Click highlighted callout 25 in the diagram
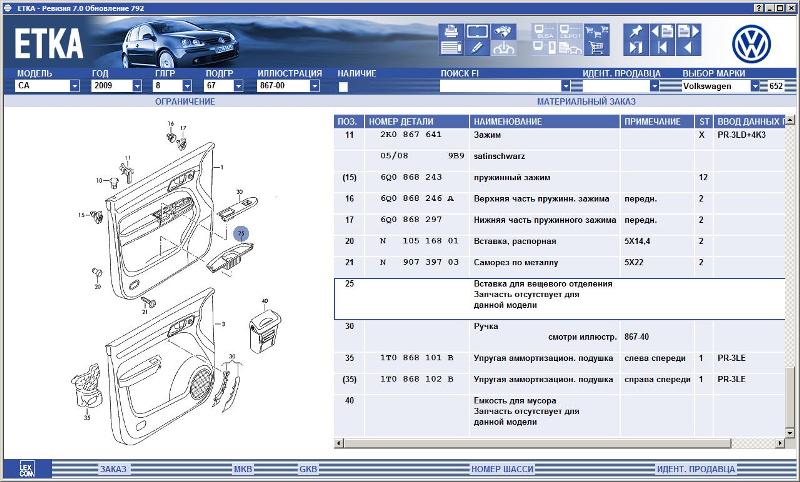This screenshot has width=800, height=482. (241, 234)
